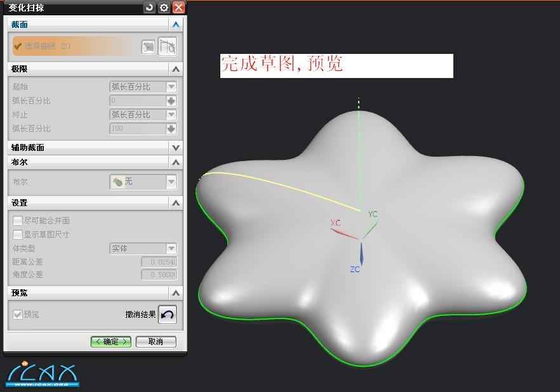Image resolution: width=560 pixels, height=392 pixels.
Task: Click arrow button beside start value 0
Action: pyautogui.click(x=171, y=101)
